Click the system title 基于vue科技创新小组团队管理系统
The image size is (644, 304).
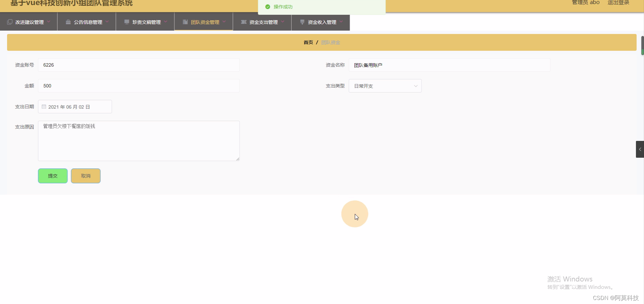[72, 3]
